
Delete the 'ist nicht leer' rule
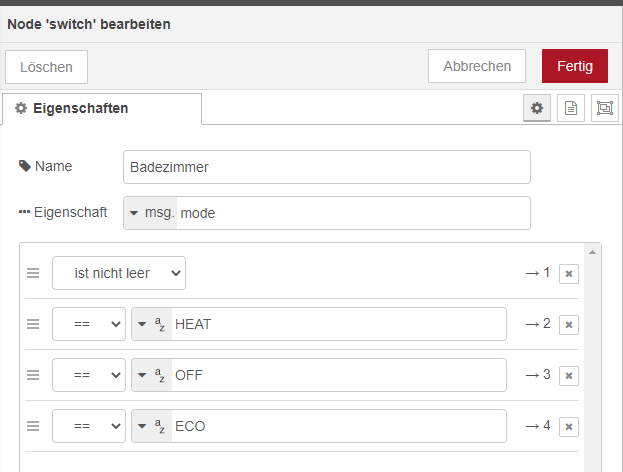569,273
